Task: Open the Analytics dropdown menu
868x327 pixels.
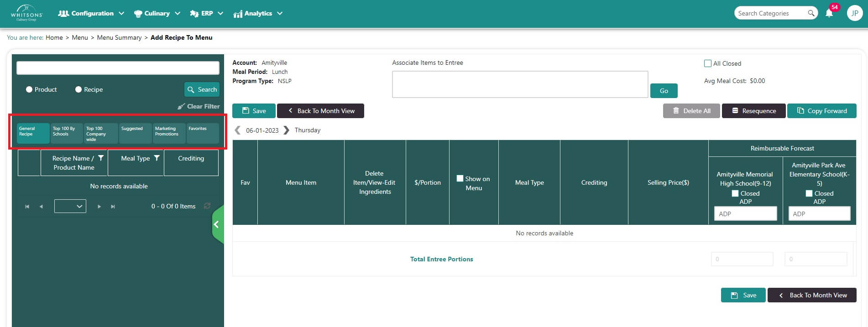Action: pos(258,13)
